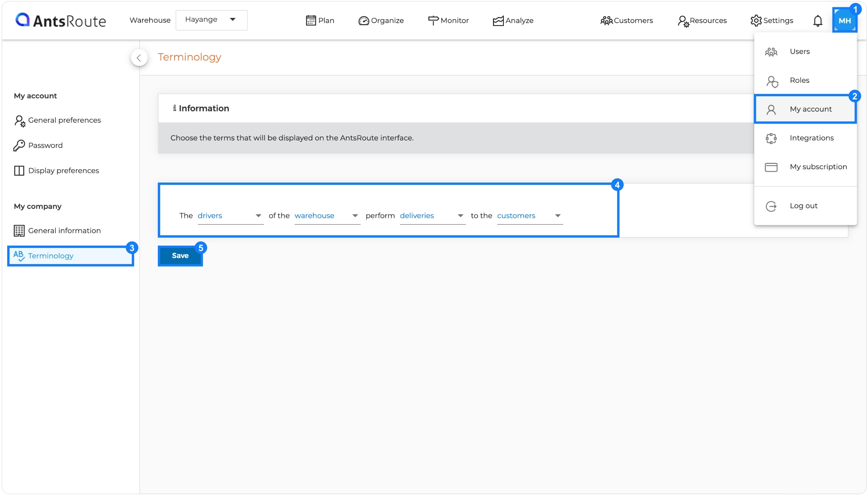Click the Warehouse label in header

[x=150, y=20]
